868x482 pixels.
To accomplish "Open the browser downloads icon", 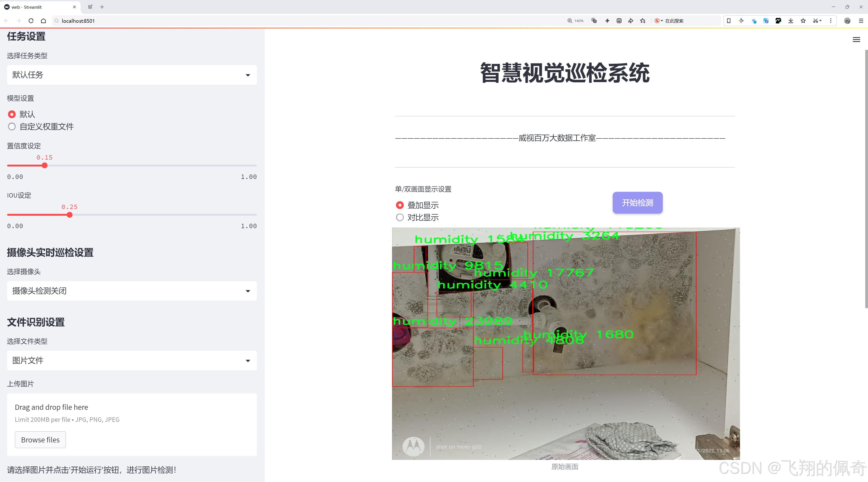I will [791, 20].
